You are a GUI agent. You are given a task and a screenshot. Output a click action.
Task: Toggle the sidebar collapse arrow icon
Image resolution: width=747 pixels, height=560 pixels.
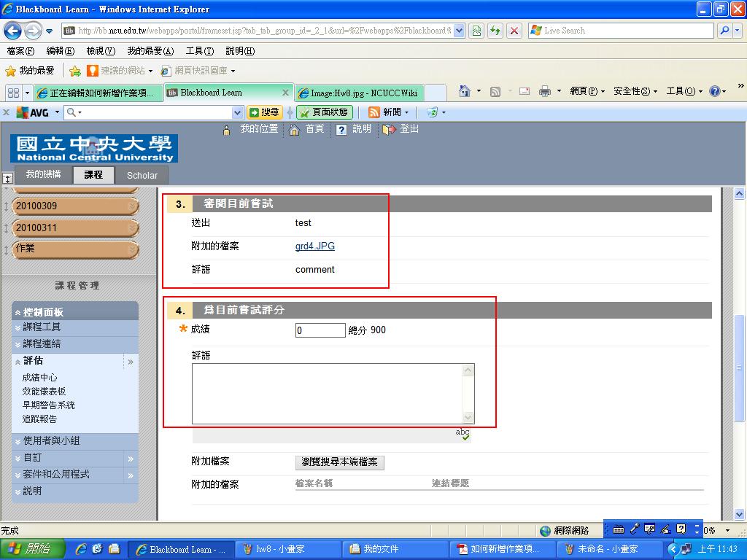coord(7,178)
